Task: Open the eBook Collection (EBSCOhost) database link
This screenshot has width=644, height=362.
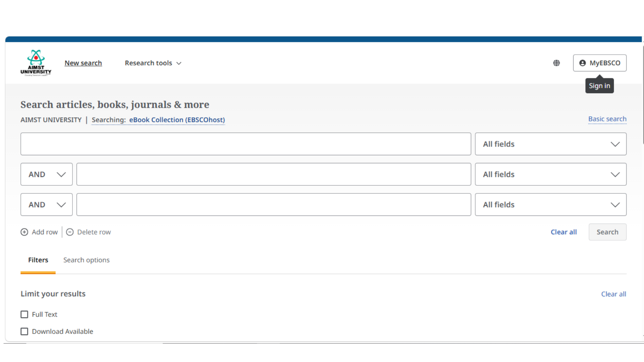Action: click(x=177, y=120)
